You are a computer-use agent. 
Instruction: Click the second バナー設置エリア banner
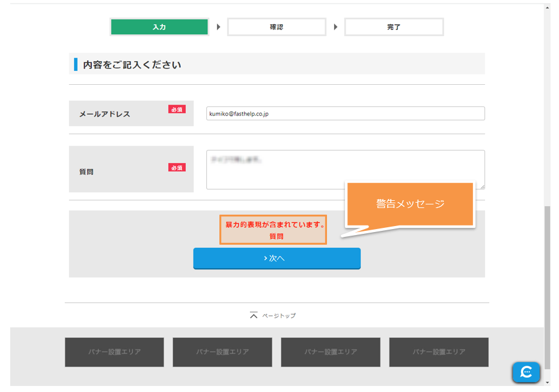222,352
